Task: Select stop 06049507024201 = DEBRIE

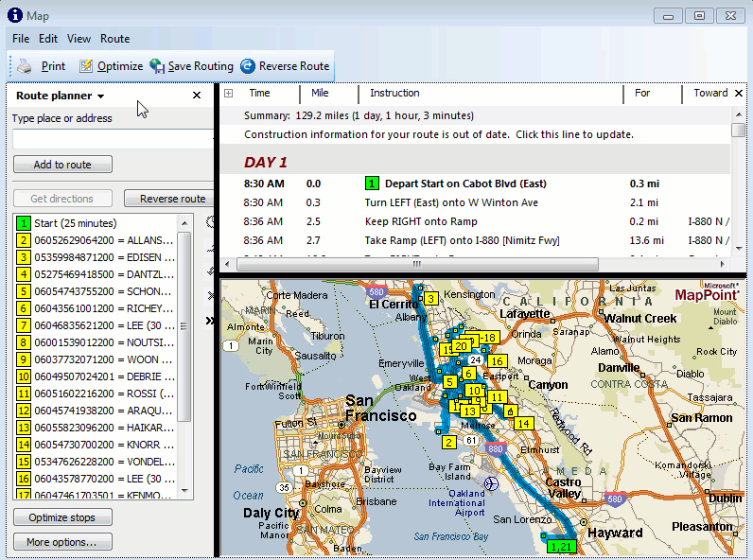Action: pos(96,376)
